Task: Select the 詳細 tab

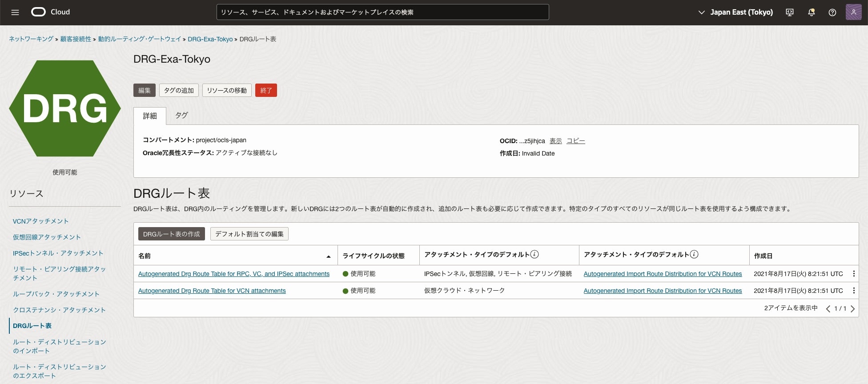Action: [x=150, y=116]
